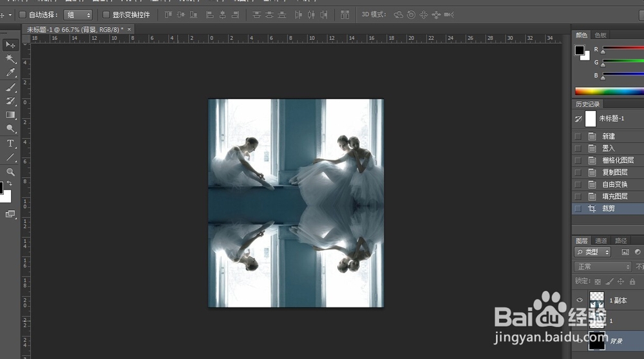Enable the 显示变换控件 checkbox

click(x=106, y=15)
